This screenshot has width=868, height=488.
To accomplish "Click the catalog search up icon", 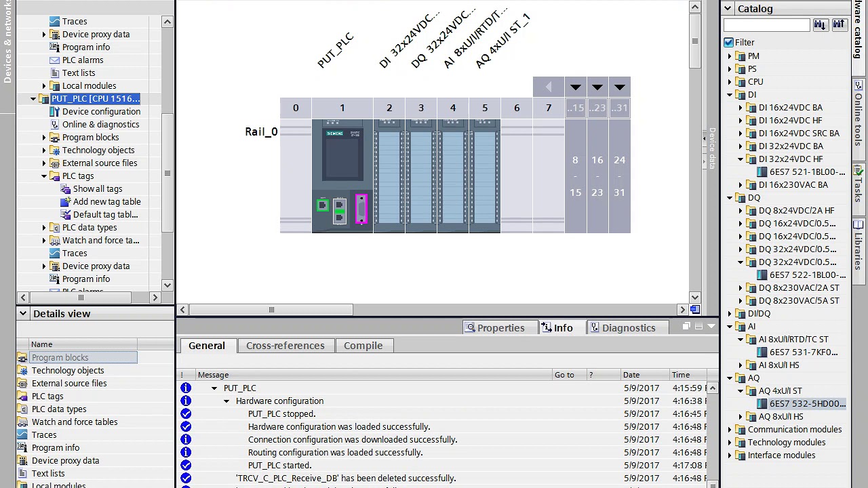I will 839,25.
